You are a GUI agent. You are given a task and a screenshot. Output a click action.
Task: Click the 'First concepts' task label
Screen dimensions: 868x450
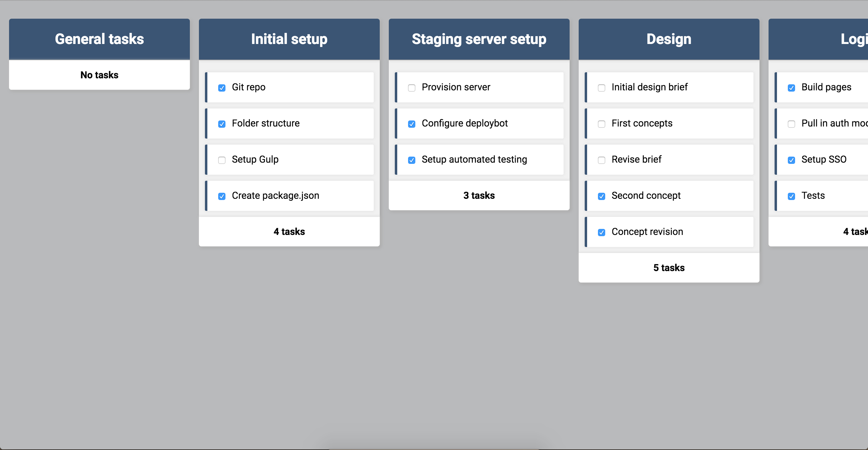(x=642, y=123)
